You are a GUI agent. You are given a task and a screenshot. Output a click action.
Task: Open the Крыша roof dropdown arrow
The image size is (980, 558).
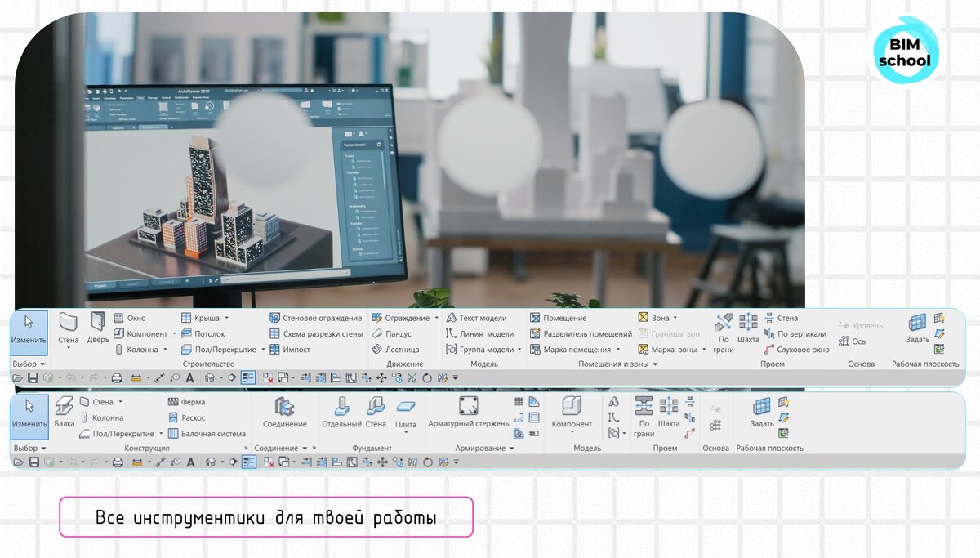click(x=227, y=318)
